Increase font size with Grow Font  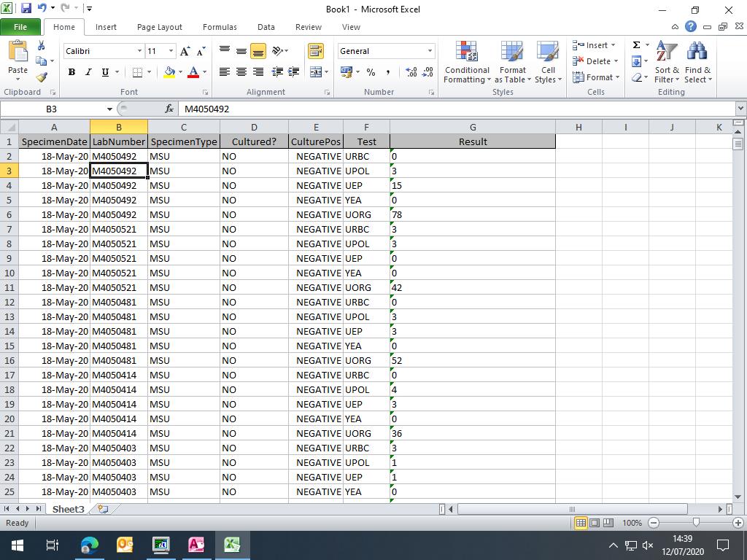pyautogui.click(x=185, y=51)
